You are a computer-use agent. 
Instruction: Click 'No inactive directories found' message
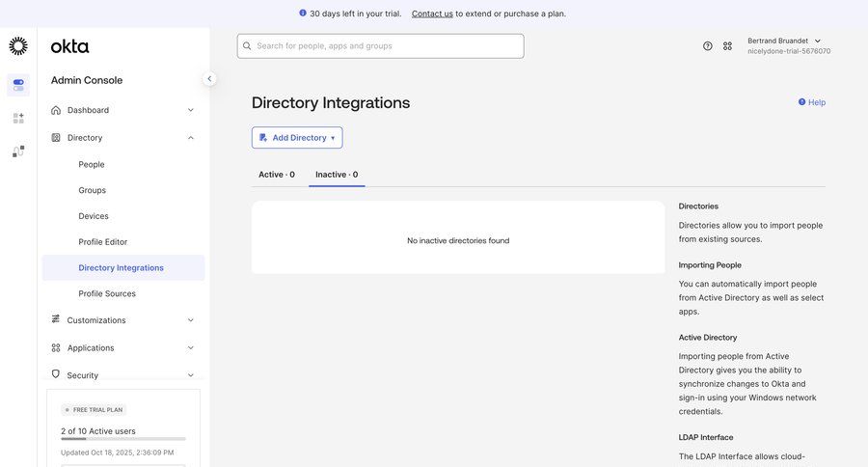[x=458, y=240]
